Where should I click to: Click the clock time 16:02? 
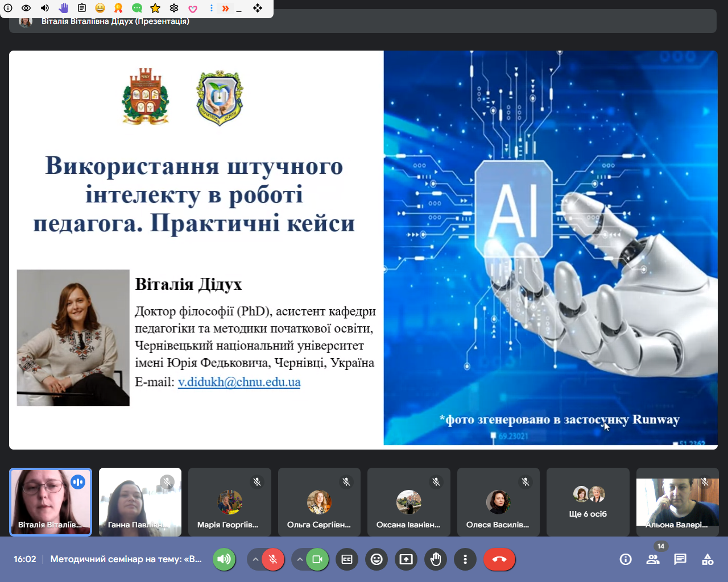click(25, 559)
